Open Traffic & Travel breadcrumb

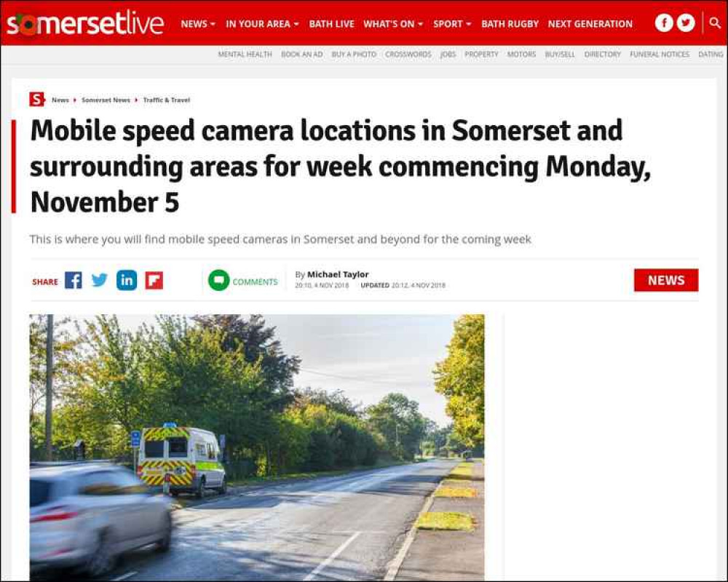pos(167,100)
